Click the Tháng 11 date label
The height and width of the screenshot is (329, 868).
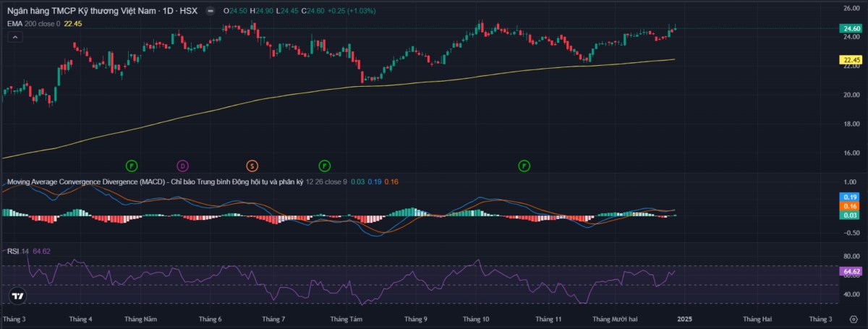click(549, 319)
